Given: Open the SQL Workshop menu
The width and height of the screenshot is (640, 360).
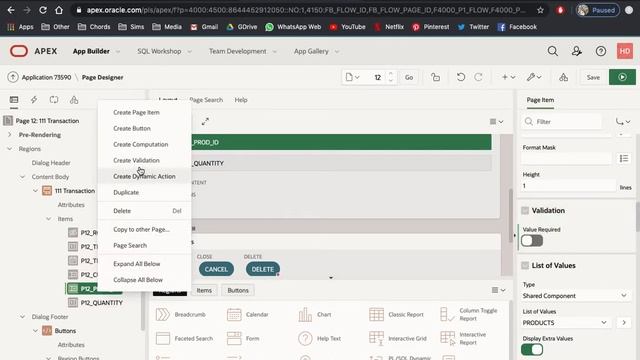Looking at the screenshot, I should [164, 51].
